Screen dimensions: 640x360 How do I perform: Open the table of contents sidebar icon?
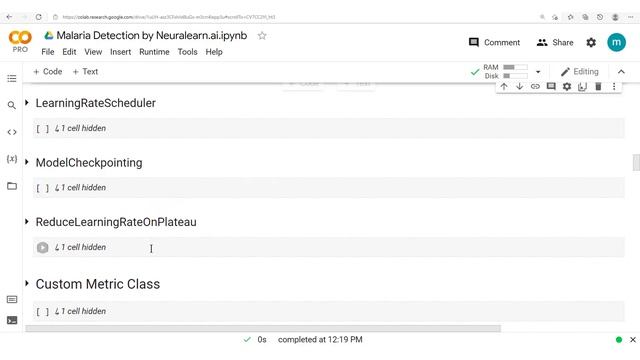[12, 78]
